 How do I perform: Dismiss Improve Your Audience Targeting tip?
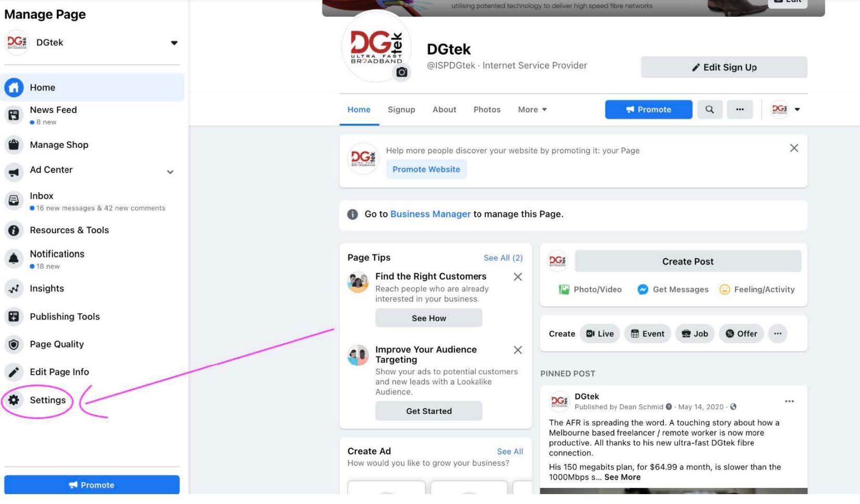point(517,350)
